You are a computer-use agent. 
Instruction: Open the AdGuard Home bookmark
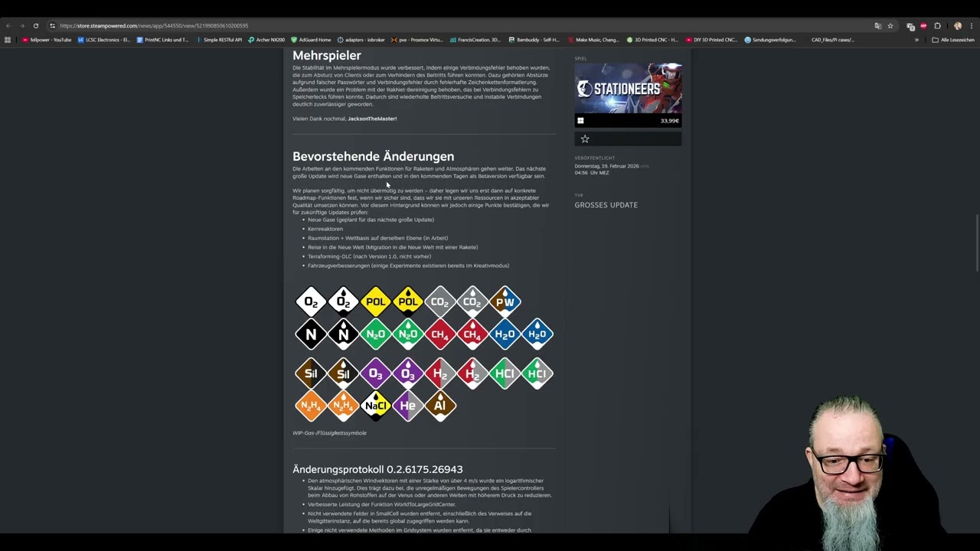pos(311,40)
